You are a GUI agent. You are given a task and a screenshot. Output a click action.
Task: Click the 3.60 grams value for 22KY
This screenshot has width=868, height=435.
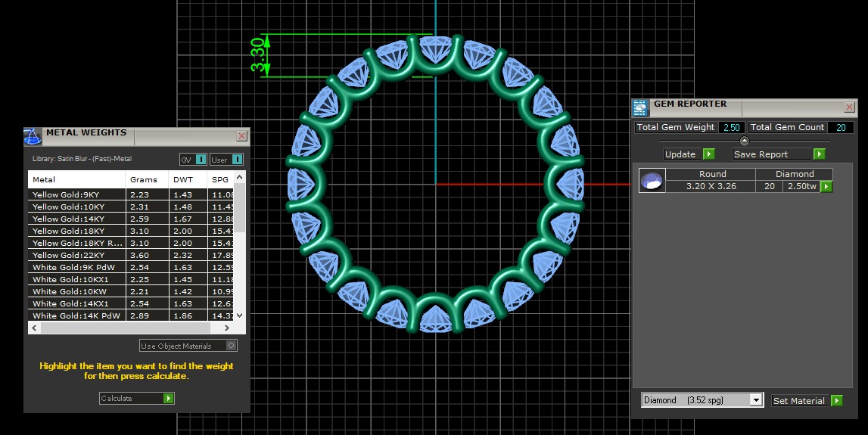click(x=148, y=256)
